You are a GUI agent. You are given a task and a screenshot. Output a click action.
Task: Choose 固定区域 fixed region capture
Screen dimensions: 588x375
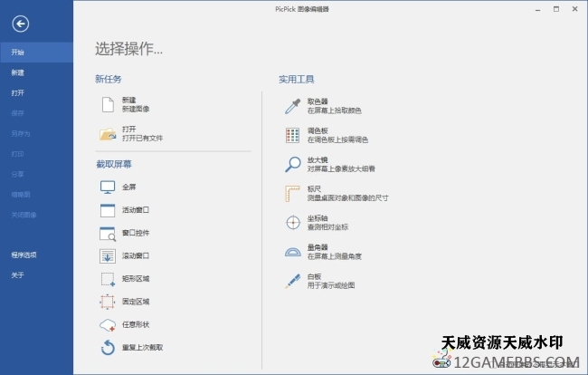pos(107,302)
